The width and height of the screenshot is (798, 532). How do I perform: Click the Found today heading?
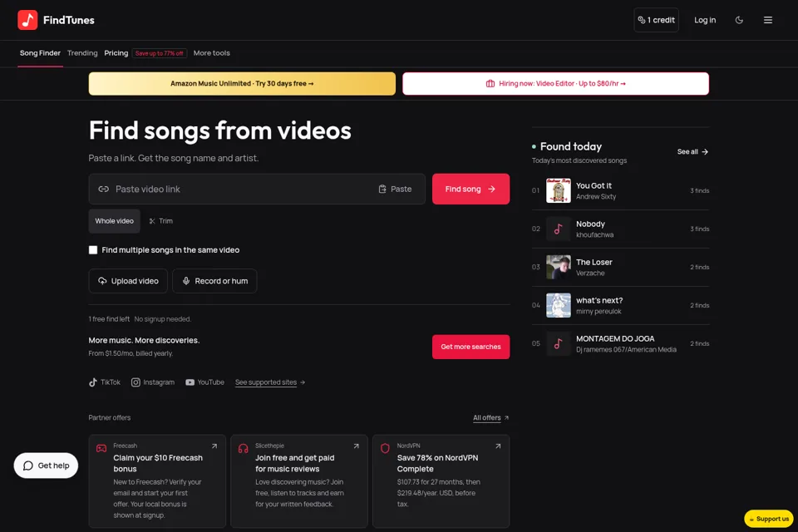pos(570,146)
